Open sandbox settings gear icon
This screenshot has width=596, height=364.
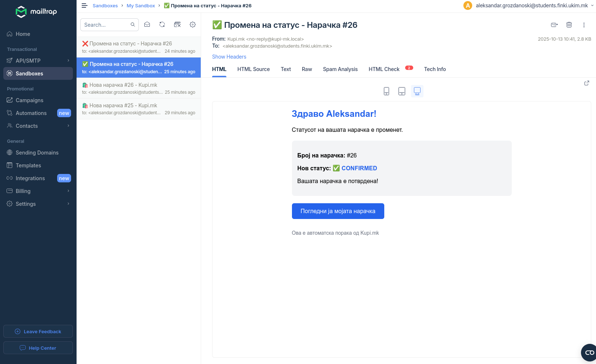click(x=193, y=25)
